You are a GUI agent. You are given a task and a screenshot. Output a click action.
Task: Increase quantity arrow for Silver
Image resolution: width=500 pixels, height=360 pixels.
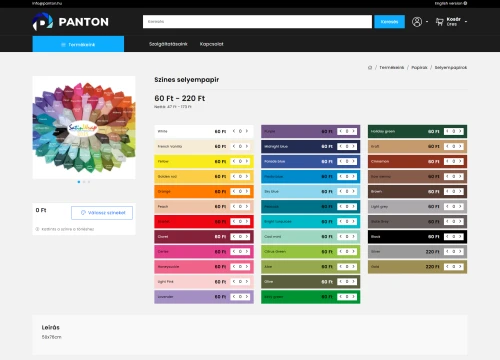[x=460, y=252]
